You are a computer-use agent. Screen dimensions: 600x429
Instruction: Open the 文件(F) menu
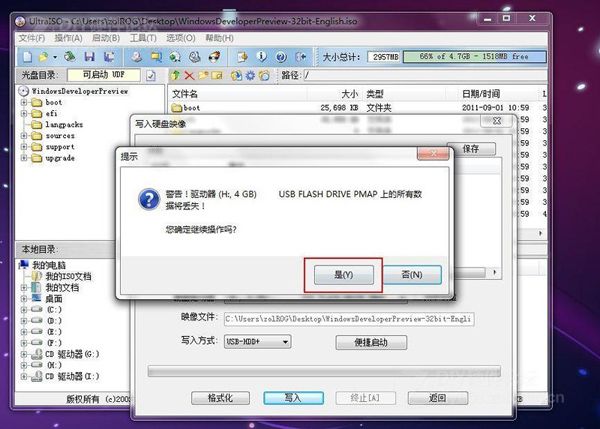coord(32,38)
